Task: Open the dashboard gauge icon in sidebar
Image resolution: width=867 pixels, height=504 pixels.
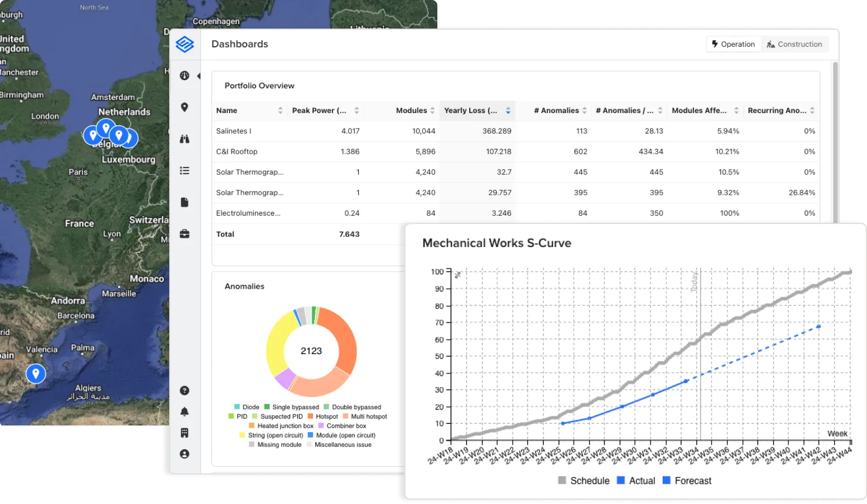Action: (185, 76)
